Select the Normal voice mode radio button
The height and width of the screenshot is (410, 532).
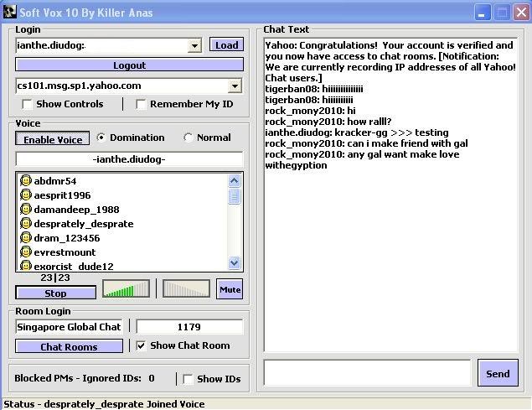tap(188, 138)
